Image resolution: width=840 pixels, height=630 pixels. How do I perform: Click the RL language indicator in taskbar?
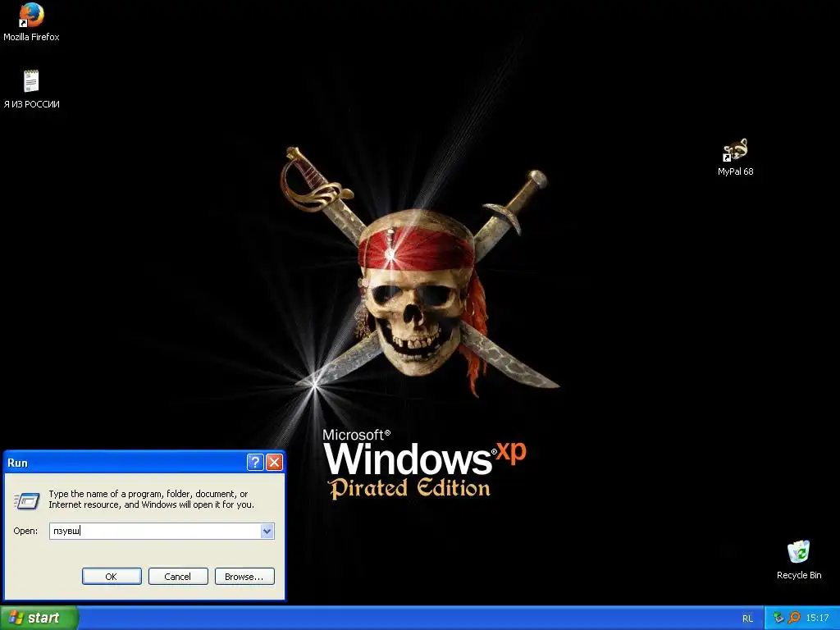747,619
